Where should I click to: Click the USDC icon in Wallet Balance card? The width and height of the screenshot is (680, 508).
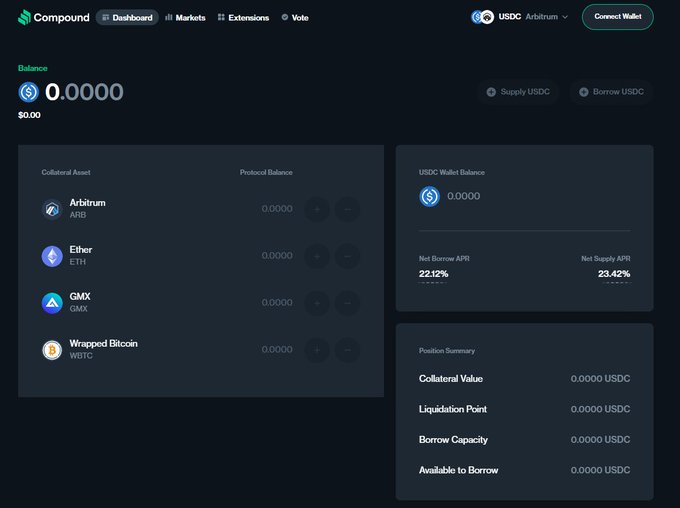[430, 196]
